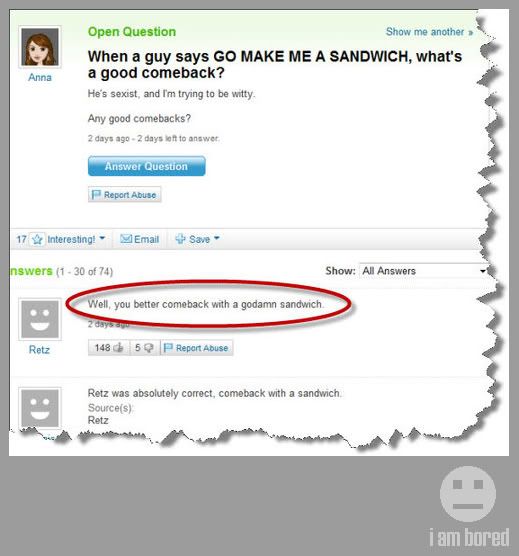The height and width of the screenshot is (556, 519).
Task: Click the second answerer's smiley avatar
Action: [x=40, y=408]
